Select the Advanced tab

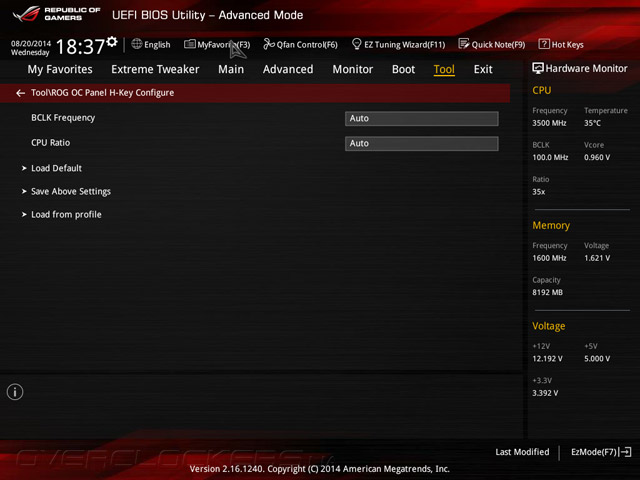(x=288, y=69)
